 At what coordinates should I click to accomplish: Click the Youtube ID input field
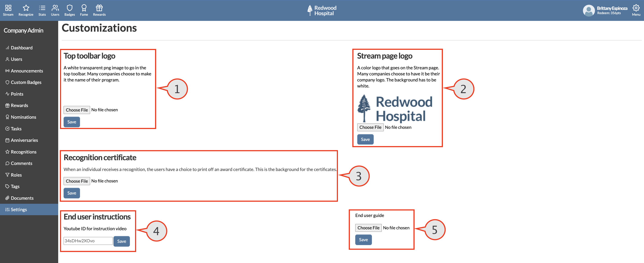[x=88, y=241]
